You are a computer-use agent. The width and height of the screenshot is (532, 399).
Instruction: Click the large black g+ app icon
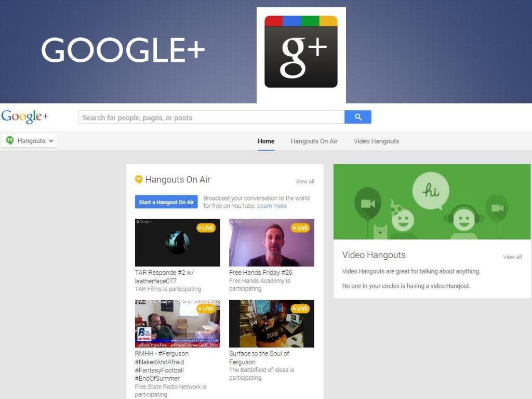click(x=301, y=52)
